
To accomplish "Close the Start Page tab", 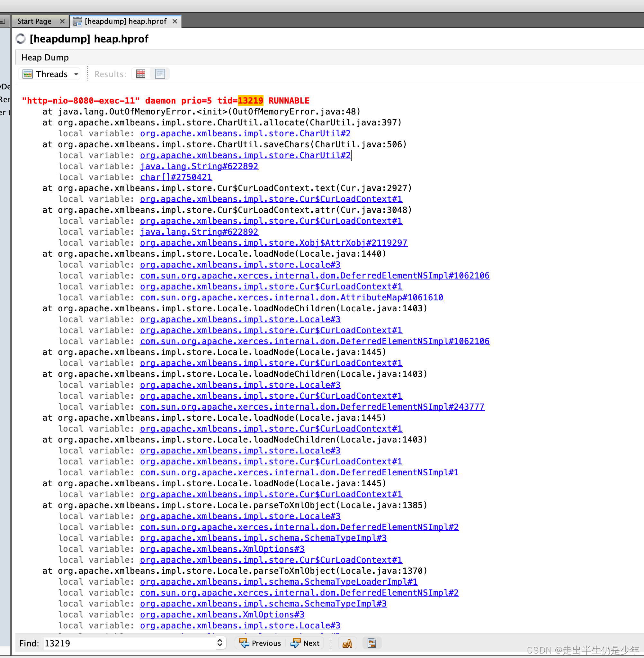I will click(62, 21).
